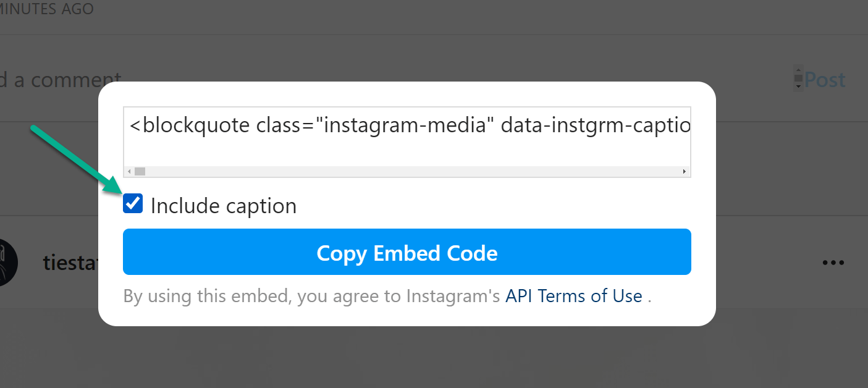Click the stepper box between the Post arrows
This screenshot has width=868, height=388.
click(799, 79)
